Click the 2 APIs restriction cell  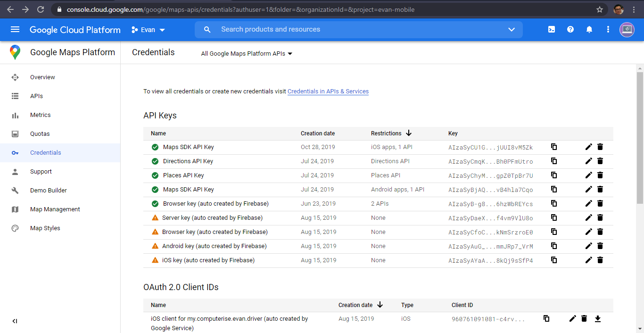(380, 204)
